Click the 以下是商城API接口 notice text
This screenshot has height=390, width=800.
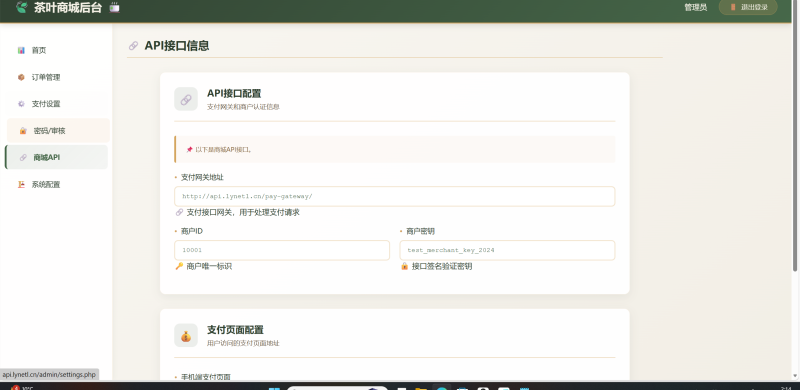coord(223,150)
